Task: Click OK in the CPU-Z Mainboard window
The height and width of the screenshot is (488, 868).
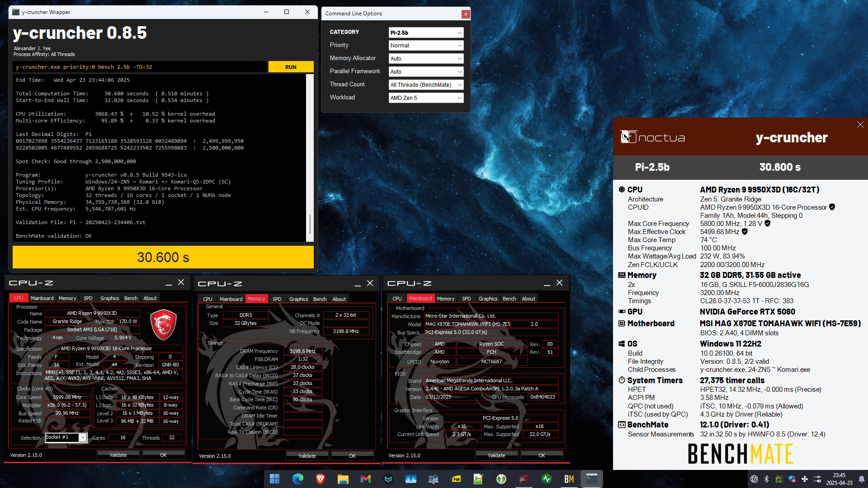Action: pos(542,455)
